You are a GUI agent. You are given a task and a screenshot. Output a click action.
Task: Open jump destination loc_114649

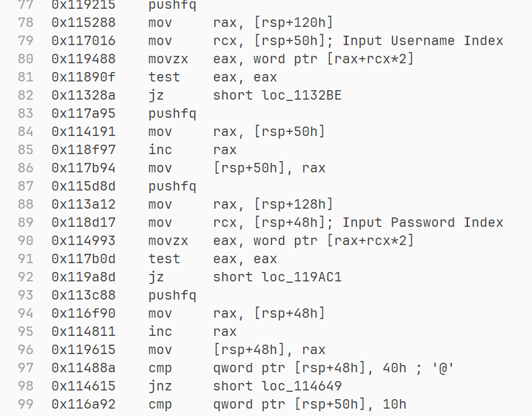(310, 386)
